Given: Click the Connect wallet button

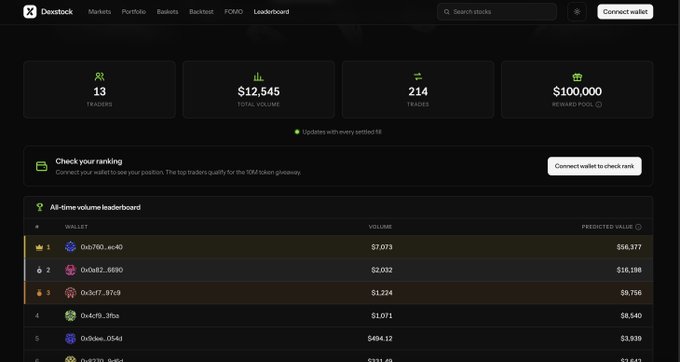Looking at the screenshot, I should (625, 12).
